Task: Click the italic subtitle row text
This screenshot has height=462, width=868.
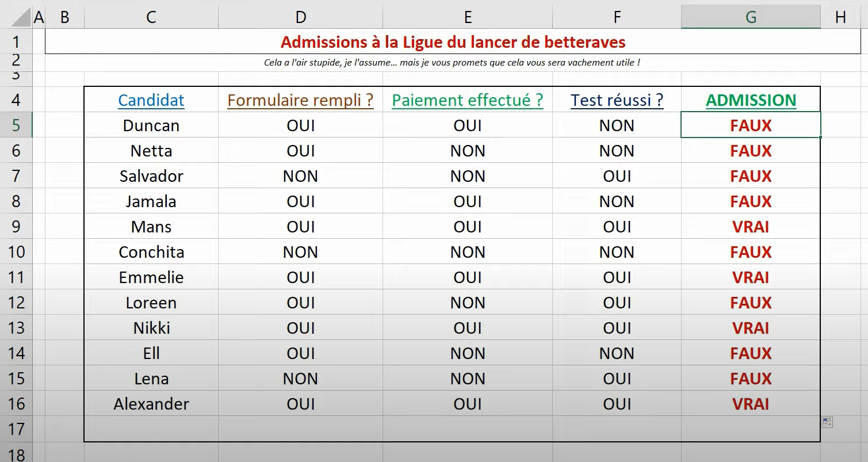Action: coord(452,63)
